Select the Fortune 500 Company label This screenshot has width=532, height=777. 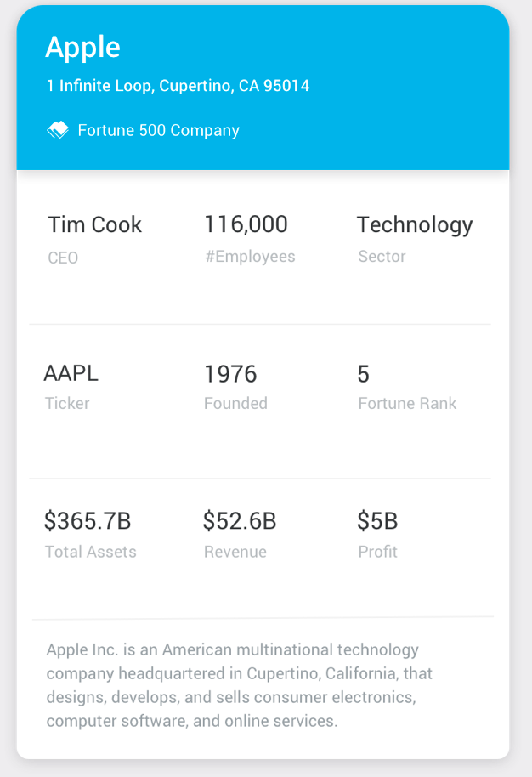(158, 130)
